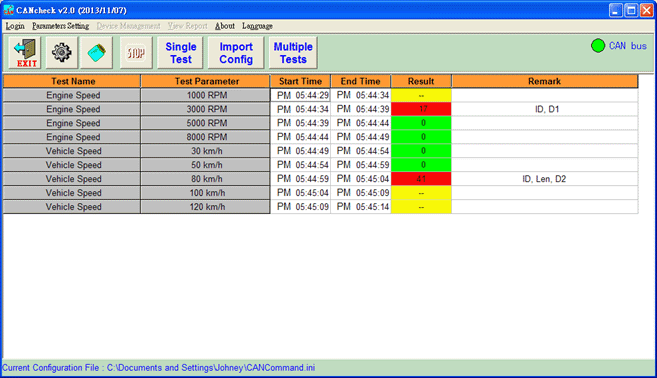The width and height of the screenshot is (657, 378).
Task: Open the Login menu
Action: [15, 26]
